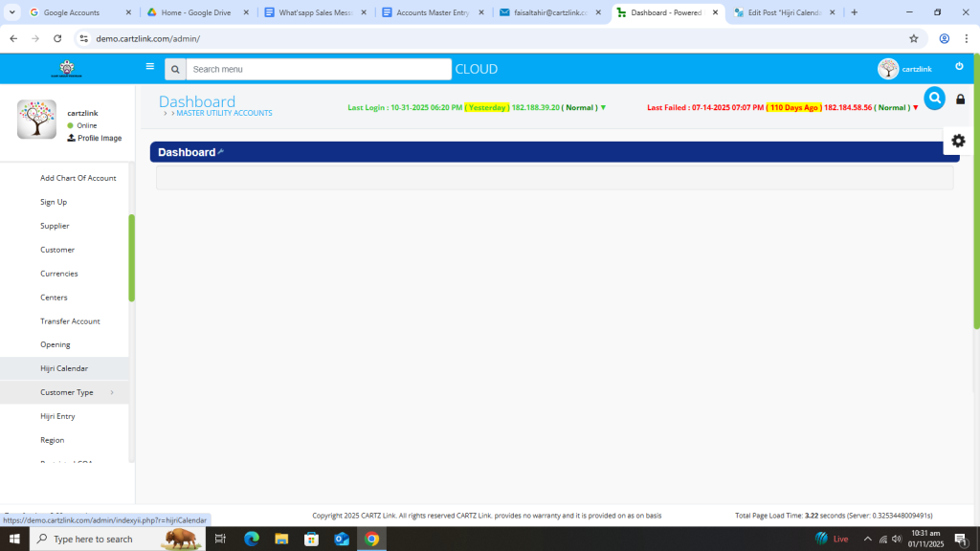Viewport: 980px width, 551px height.
Task: Click MASTER UTILITY ACCOUNTS breadcrumb link
Action: point(224,114)
